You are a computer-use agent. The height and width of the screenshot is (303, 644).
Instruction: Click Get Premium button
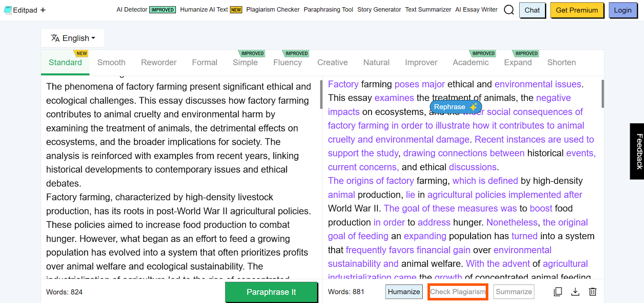[577, 10]
